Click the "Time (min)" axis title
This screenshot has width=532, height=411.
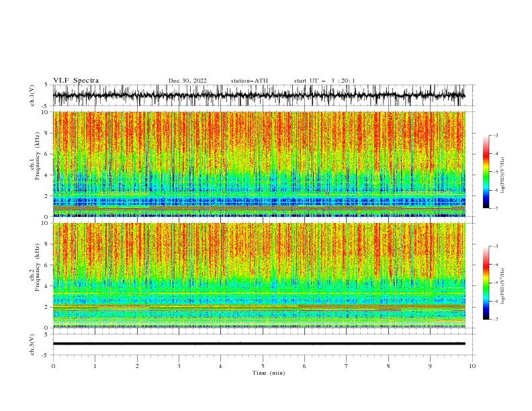(x=269, y=373)
